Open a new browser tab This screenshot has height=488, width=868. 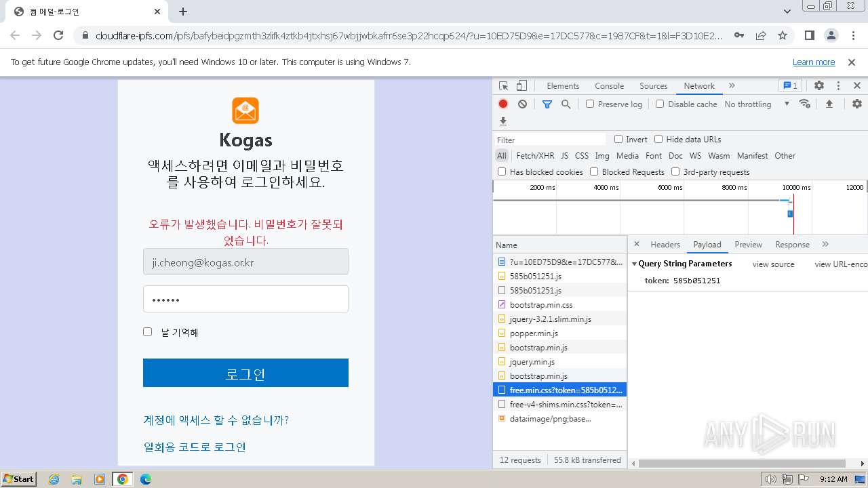(x=183, y=12)
